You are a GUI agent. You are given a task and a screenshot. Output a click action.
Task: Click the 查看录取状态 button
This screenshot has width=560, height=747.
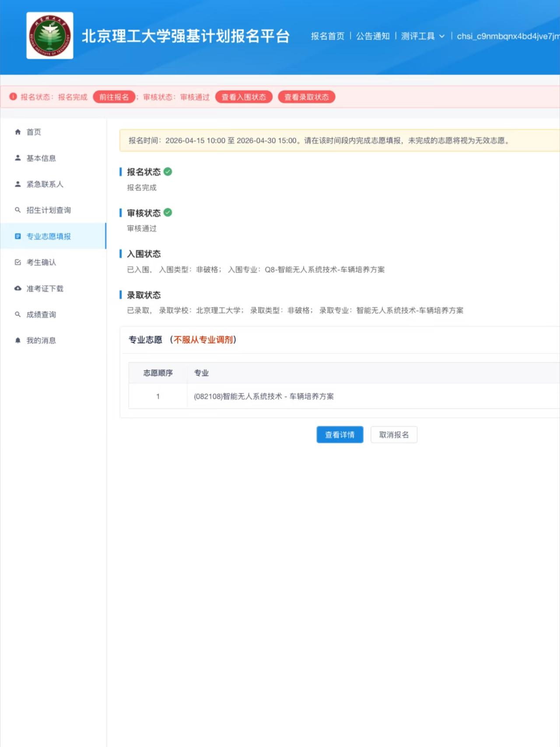click(x=307, y=97)
